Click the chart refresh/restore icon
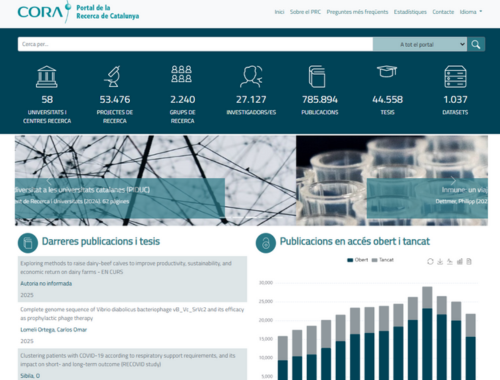This screenshot has height=380, width=500. point(430,262)
